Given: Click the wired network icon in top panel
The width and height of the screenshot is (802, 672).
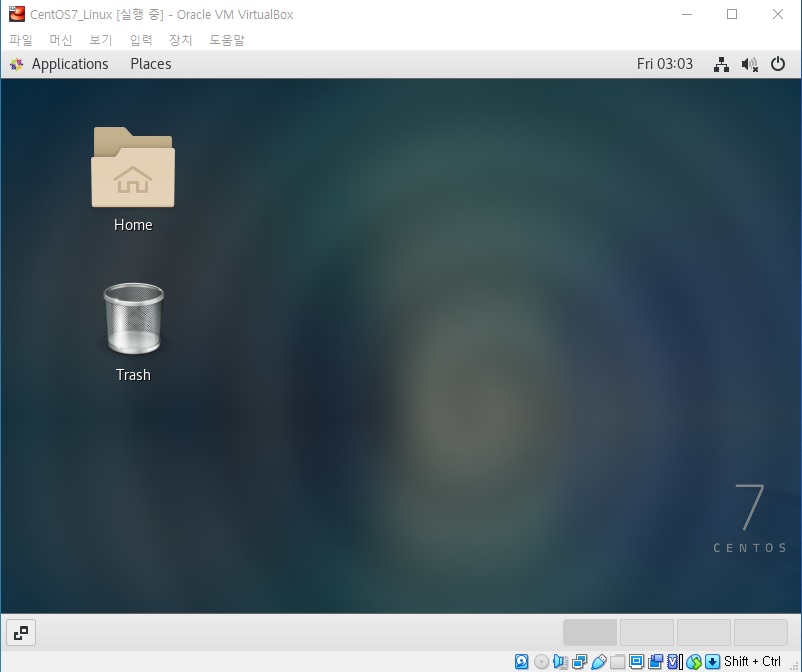Looking at the screenshot, I should (721, 64).
